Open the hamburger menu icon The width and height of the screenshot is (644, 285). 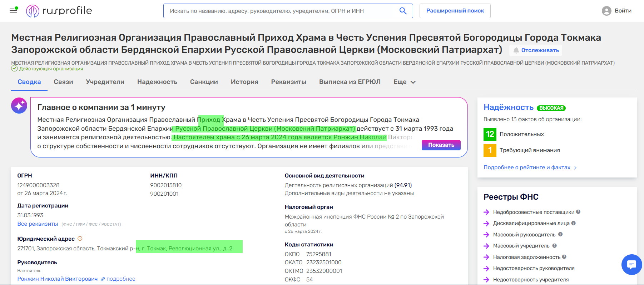14,11
